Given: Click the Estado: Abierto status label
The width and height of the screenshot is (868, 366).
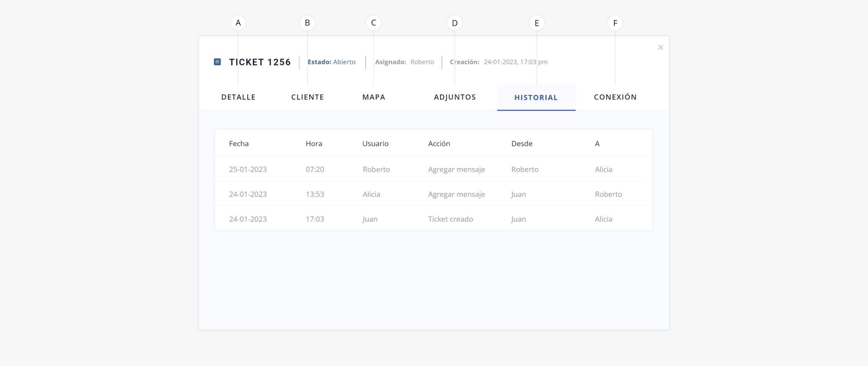Looking at the screenshot, I should pos(331,62).
